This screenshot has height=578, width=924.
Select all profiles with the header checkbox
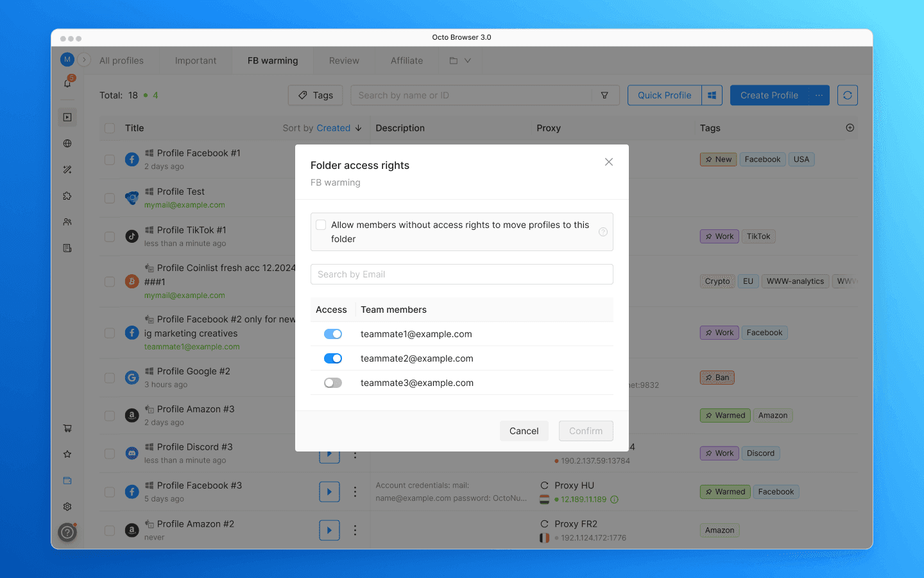coord(110,128)
